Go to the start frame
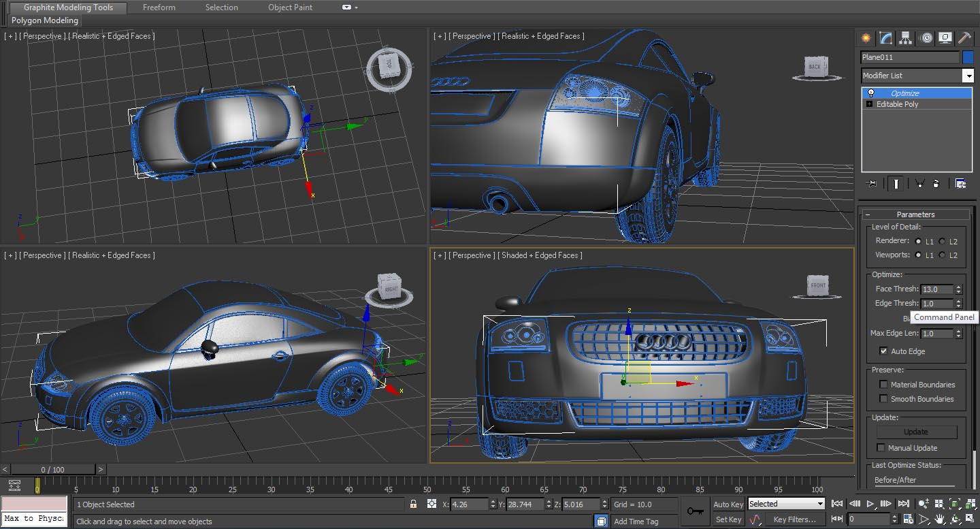 coord(837,504)
